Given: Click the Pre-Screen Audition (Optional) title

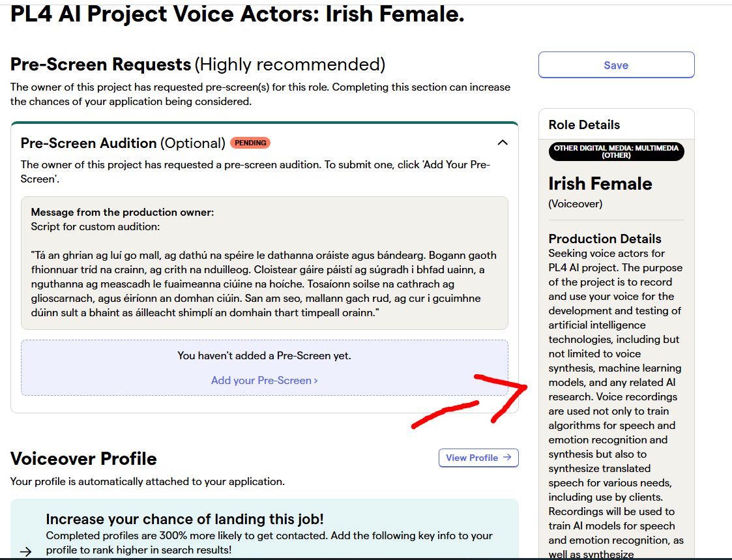Looking at the screenshot, I should [123, 143].
